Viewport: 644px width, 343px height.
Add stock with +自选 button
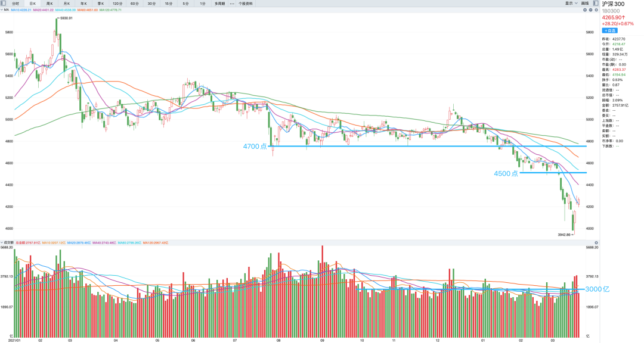(610, 30)
